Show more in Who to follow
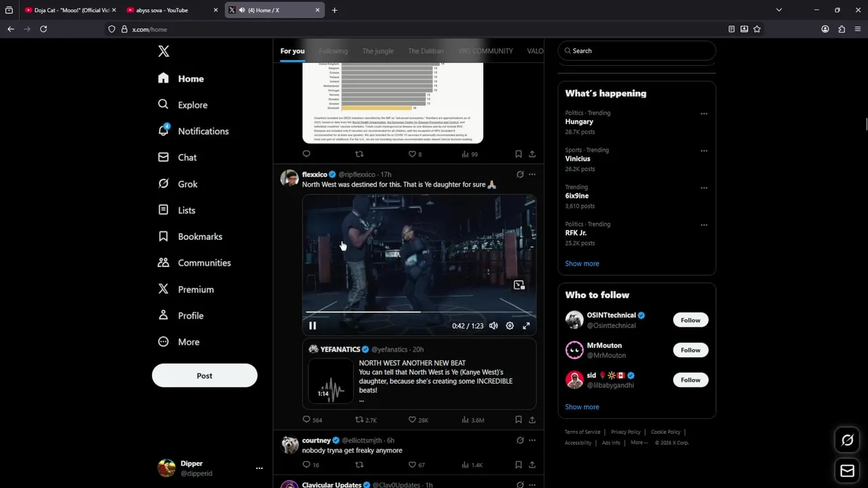Screen dimensions: 868x488 pyautogui.click(x=582, y=407)
